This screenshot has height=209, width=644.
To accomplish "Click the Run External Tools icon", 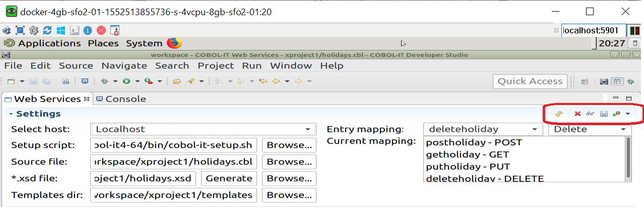I will (x=149, y=81).
